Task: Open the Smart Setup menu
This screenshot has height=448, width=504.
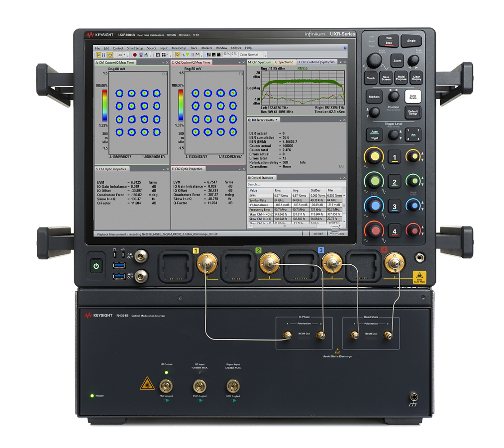Action: 135,48
